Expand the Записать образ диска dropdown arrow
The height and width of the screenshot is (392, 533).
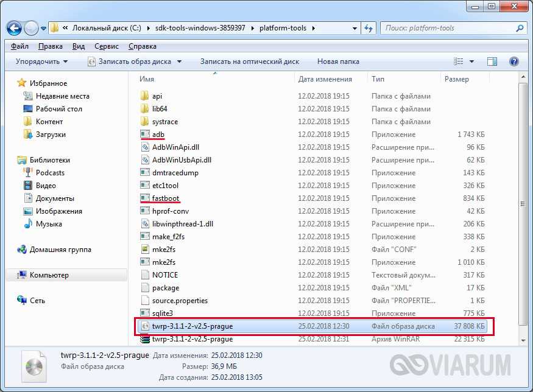[x=179, y=61]
